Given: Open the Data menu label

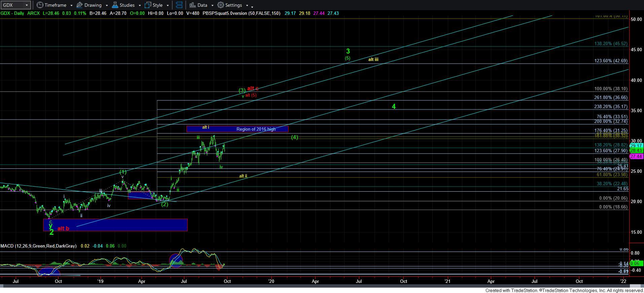Looking at the screenshot, I should point(202,5).
